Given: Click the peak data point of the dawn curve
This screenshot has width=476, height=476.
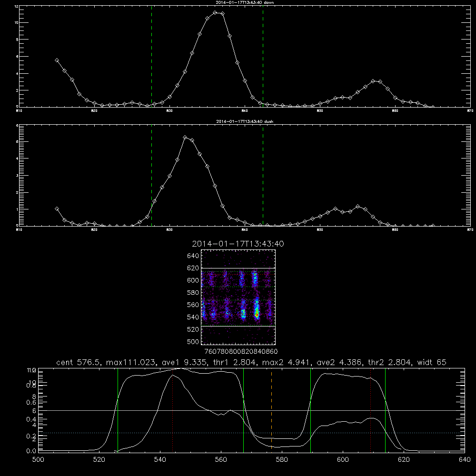Looking at the screenshot, I should (215, 13).
